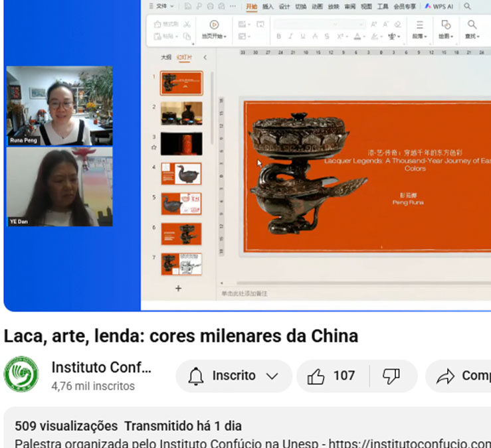Click the WPS search magnifier icon
Screen dimensions: 491x448
click(467, 7)
